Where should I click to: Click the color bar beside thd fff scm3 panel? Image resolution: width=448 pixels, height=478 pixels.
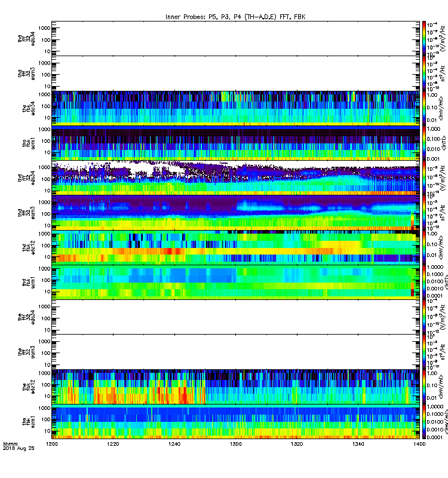424,213
